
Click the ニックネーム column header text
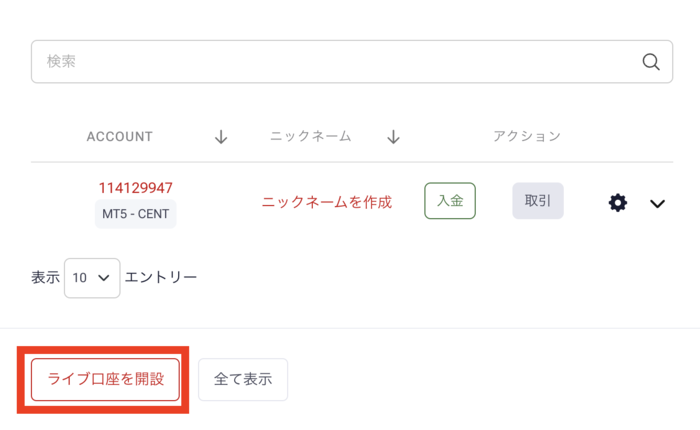coord(311,137)
